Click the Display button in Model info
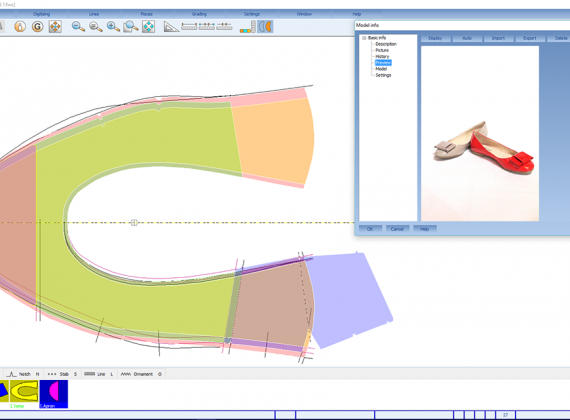570x420 pixels. pos(435,38)
